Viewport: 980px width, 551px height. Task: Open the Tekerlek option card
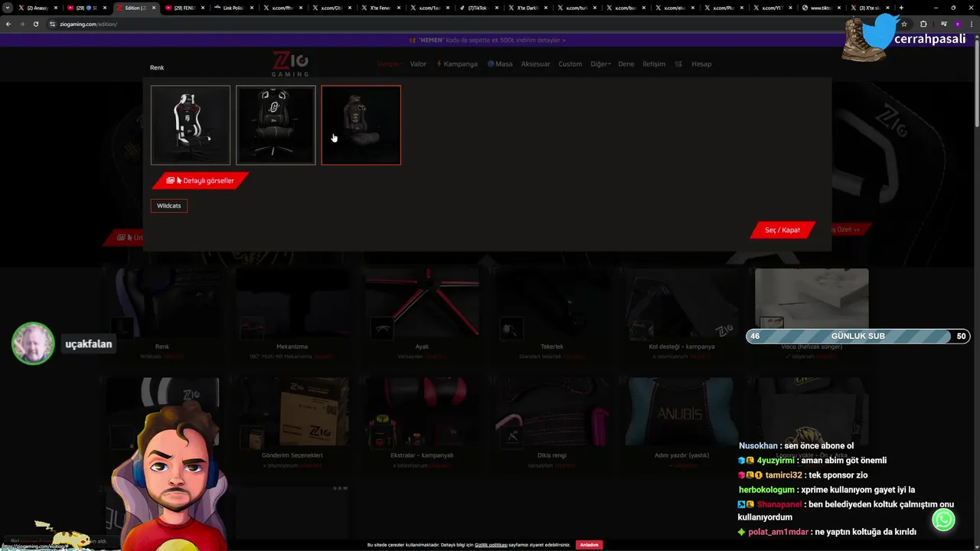(551, 316)
